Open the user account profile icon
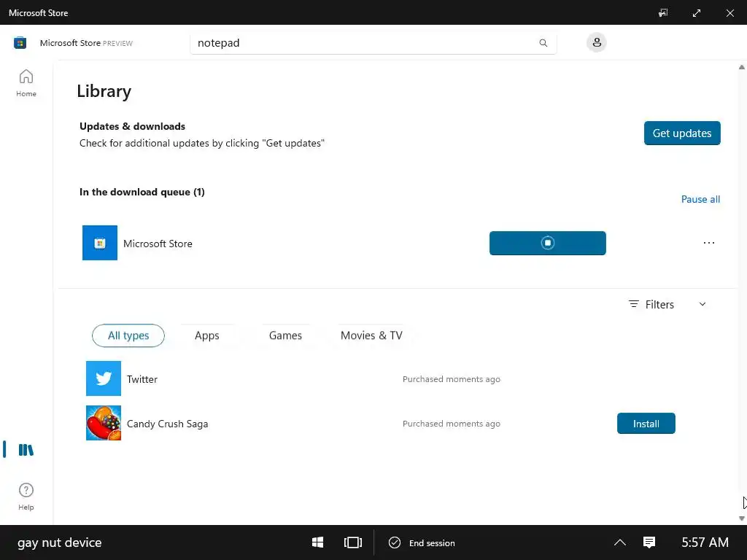 click(597, 42)
